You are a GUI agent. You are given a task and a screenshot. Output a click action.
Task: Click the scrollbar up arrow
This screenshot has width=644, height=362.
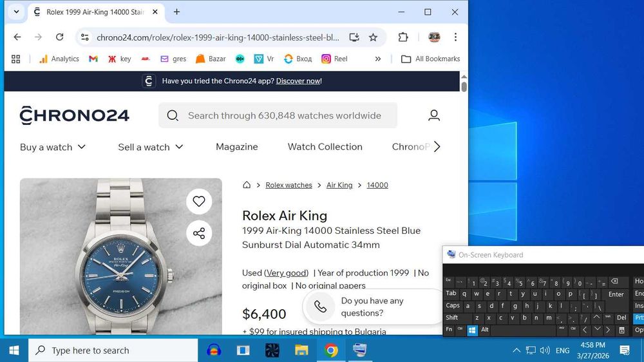464,77
